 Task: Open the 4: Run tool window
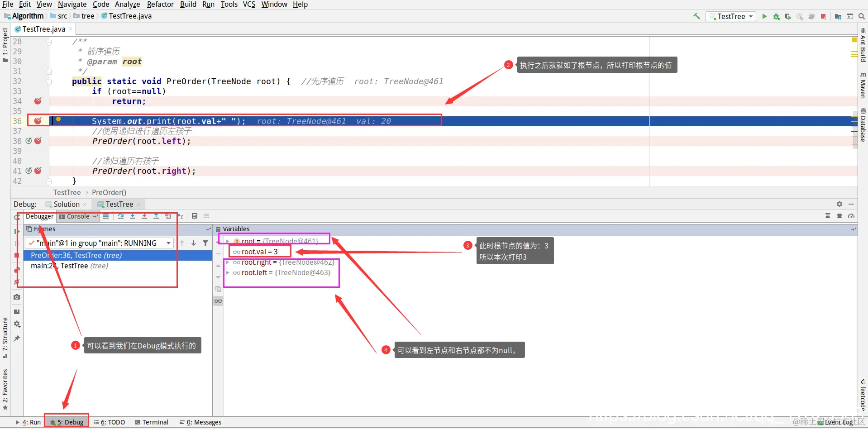[x=28, y=422]
